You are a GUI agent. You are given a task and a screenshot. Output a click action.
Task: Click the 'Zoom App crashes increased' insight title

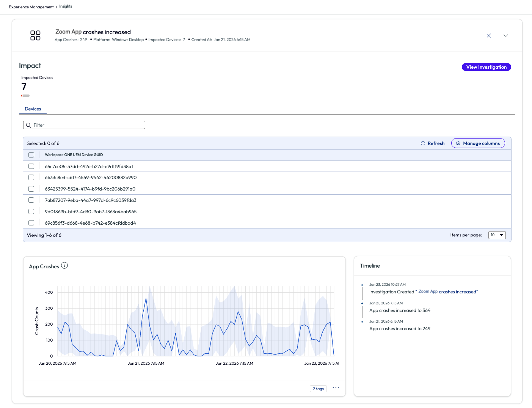point(93,32)
